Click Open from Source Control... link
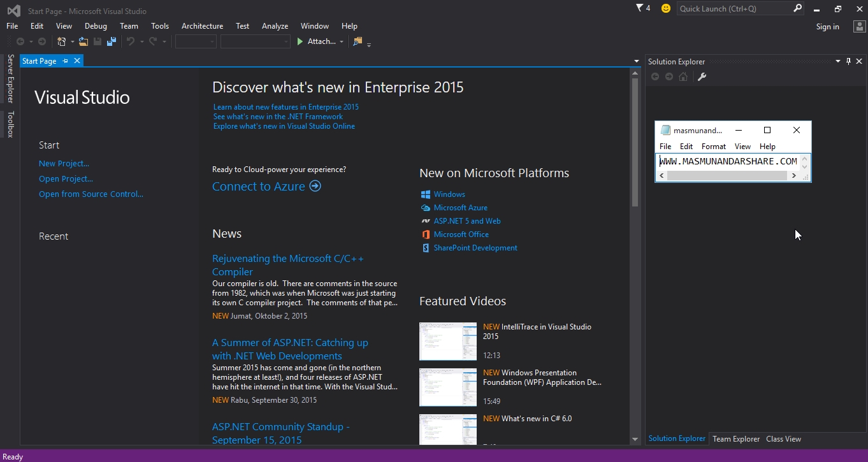Screen dimensions: 868x462 click(x=91, y=194)
